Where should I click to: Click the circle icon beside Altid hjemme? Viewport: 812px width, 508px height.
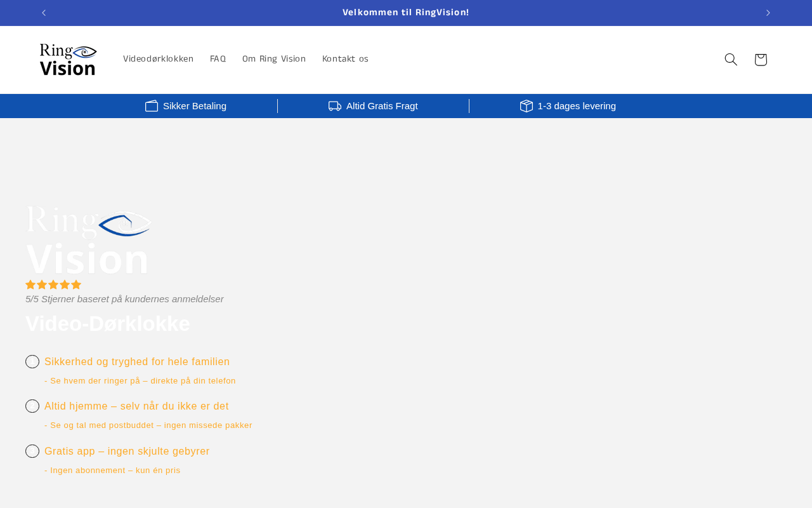point(32,406)
